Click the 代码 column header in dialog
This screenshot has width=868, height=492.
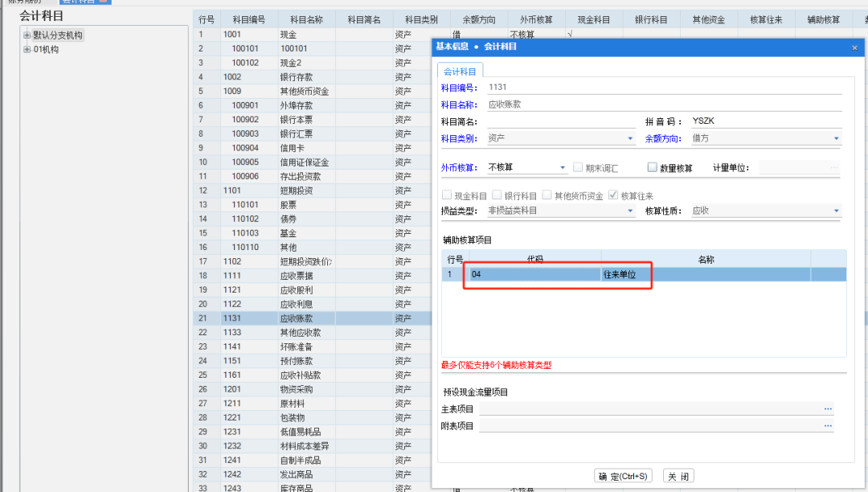534,259
